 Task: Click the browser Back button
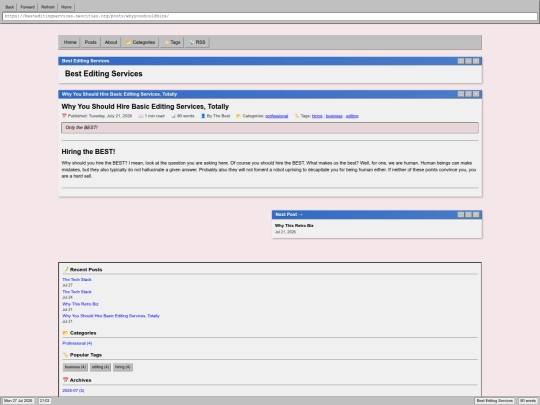pyautogui.click(x=10, y=7)
